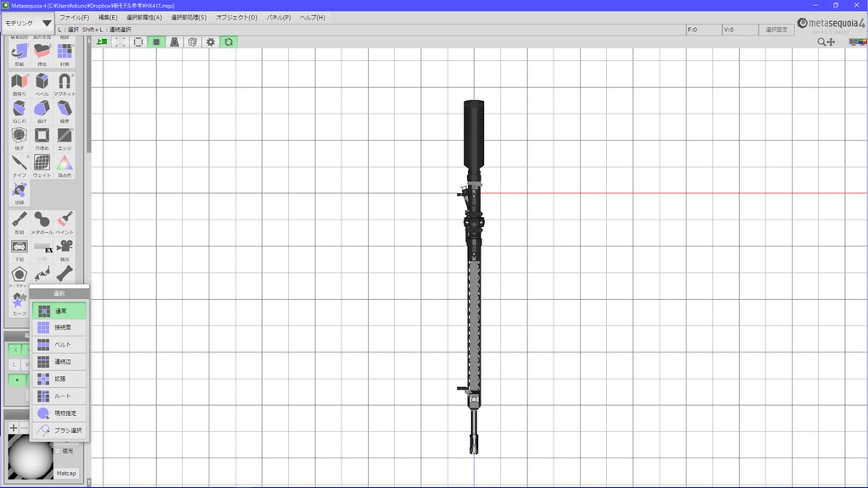Screen dimensions: 868x488
Task: Click the 上面 (top view) label
Action: click(x=102, y=42)
